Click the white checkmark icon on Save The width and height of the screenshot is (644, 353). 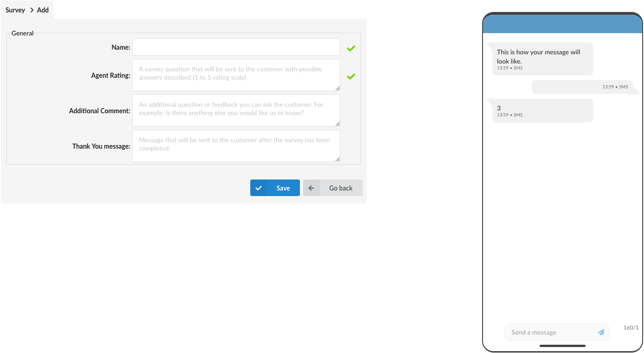point(259,188)
